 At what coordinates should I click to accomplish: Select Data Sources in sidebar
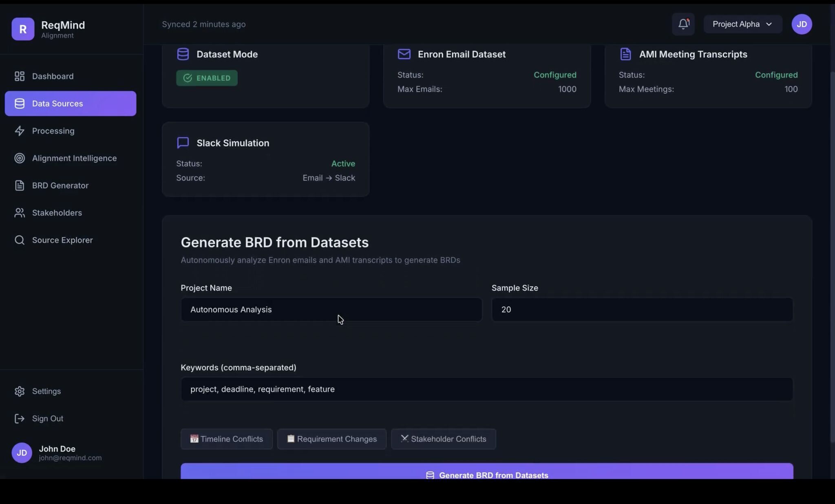click(70, 103)
